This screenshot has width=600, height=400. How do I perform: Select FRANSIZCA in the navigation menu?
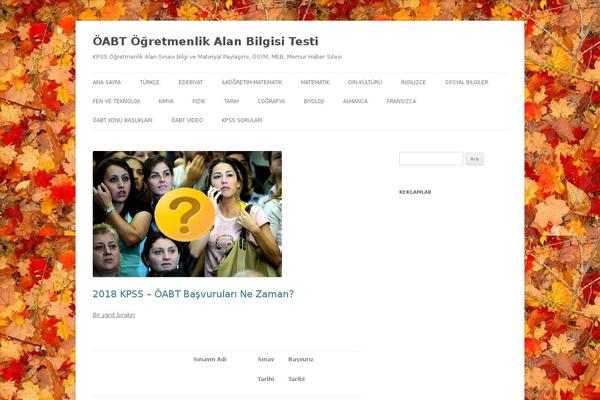coord(401,101)
